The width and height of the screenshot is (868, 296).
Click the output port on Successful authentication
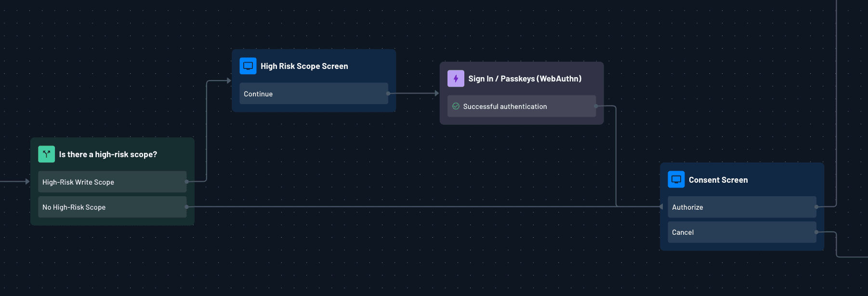click(x=596, y=106)
